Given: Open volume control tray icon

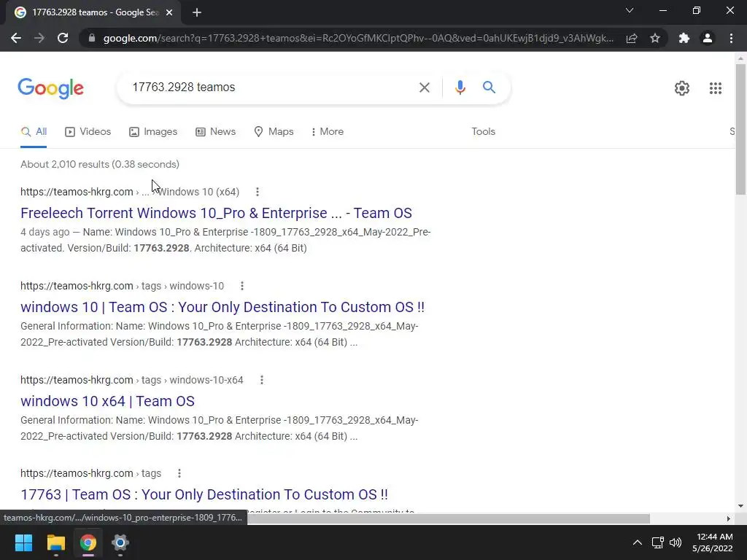Looking at the screenshot, I should [676, 542].
